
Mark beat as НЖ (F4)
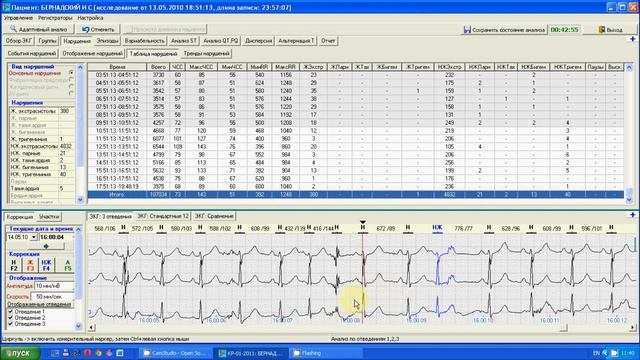pos(46,265)
